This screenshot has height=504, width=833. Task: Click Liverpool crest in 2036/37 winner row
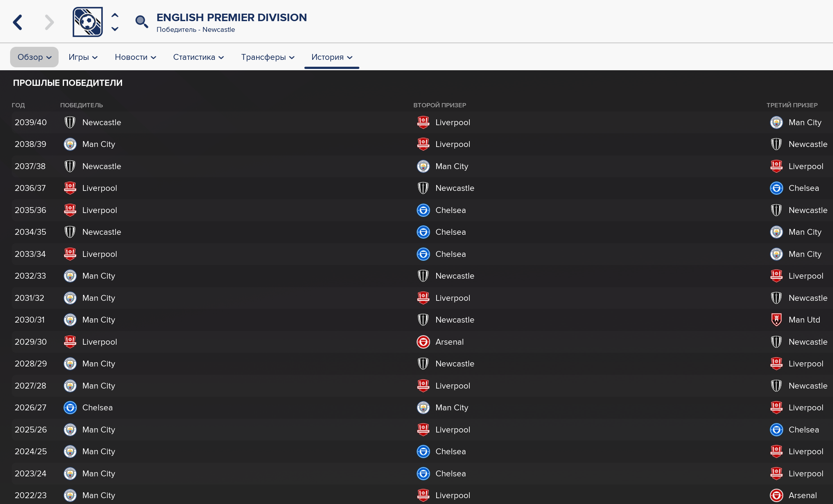tap(70, 188)
